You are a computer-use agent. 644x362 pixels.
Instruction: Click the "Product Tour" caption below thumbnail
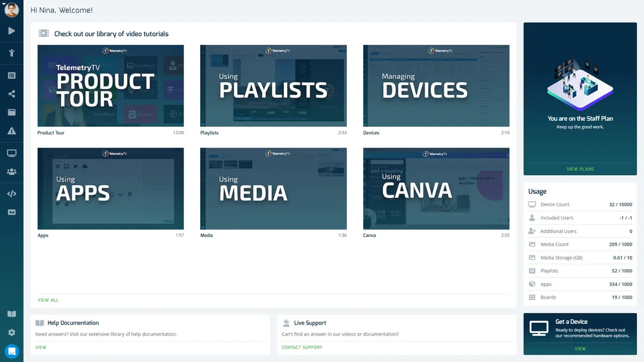pos(51,132)
